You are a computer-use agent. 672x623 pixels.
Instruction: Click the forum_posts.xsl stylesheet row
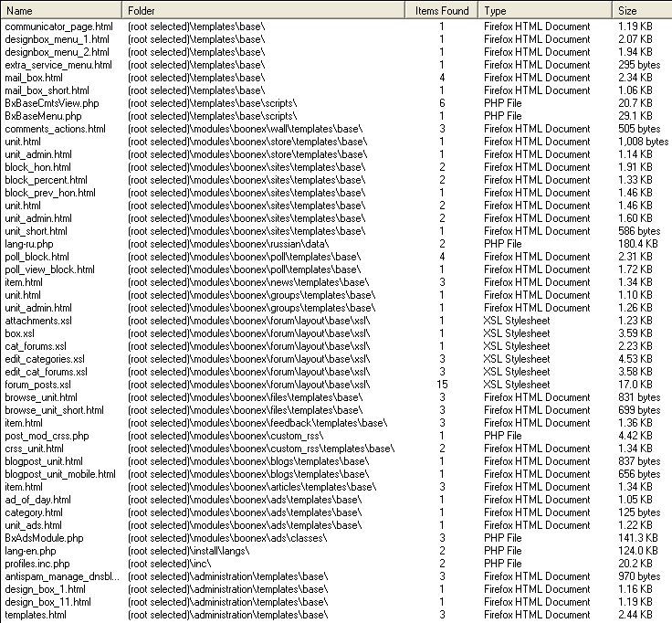tap(37, 385)
